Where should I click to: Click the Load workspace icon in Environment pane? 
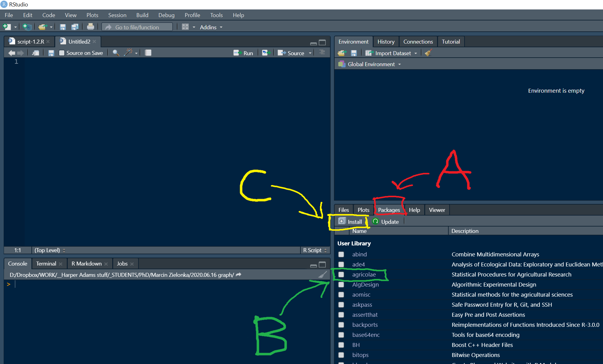coord(342,53)
